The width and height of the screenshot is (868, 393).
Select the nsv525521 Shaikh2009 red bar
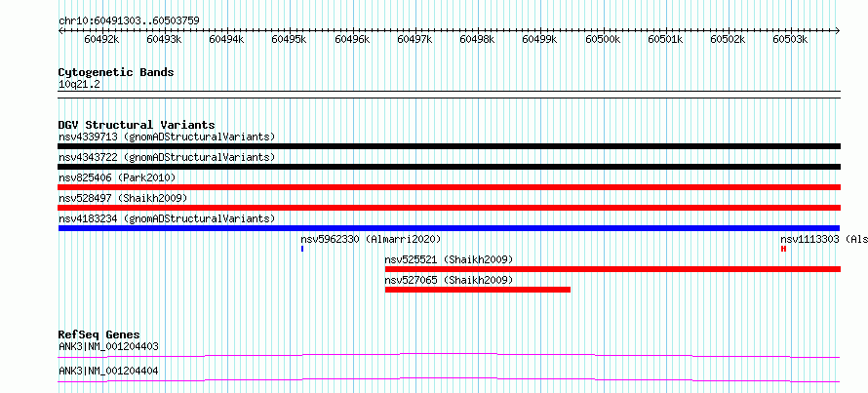pos(612,269)
